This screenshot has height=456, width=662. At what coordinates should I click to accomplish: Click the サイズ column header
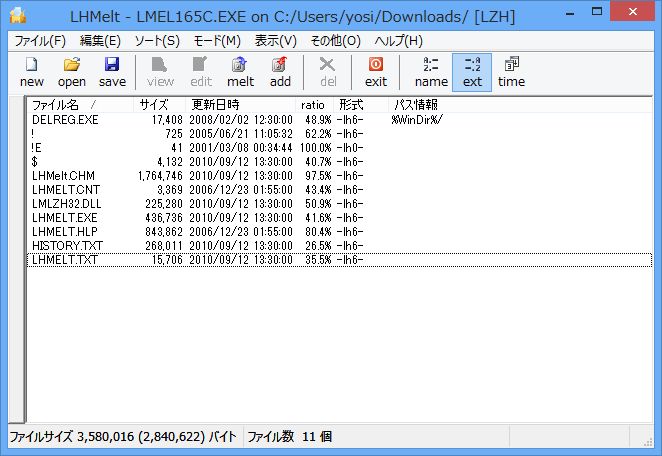tap(160, 105)
